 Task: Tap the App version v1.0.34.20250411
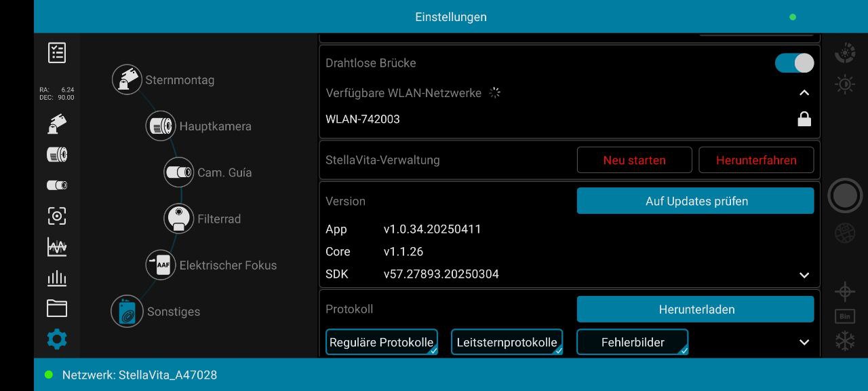(432, 229)
